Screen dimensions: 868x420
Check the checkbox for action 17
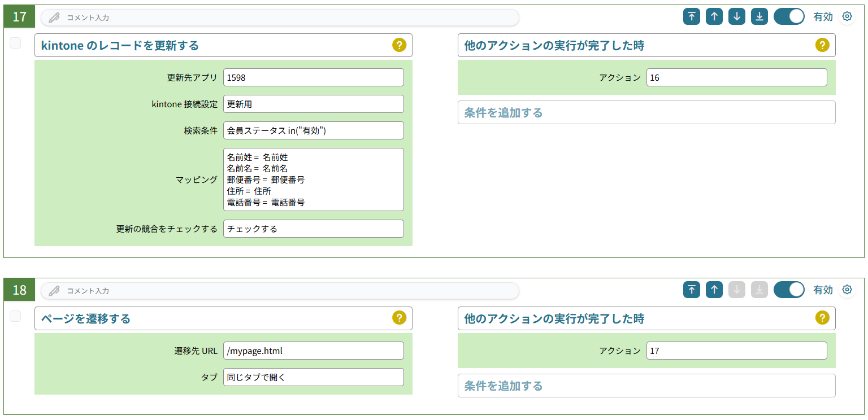(x=16, y=43)
